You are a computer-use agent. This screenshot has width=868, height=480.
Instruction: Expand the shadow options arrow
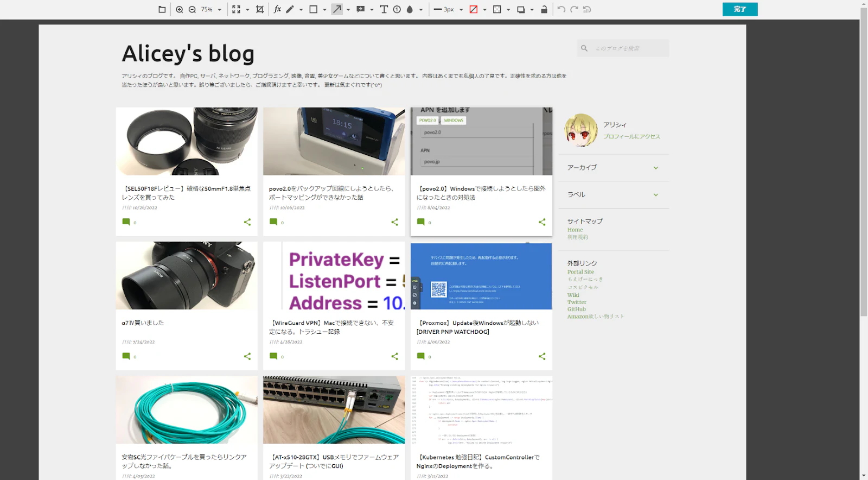tap(532, 10)
